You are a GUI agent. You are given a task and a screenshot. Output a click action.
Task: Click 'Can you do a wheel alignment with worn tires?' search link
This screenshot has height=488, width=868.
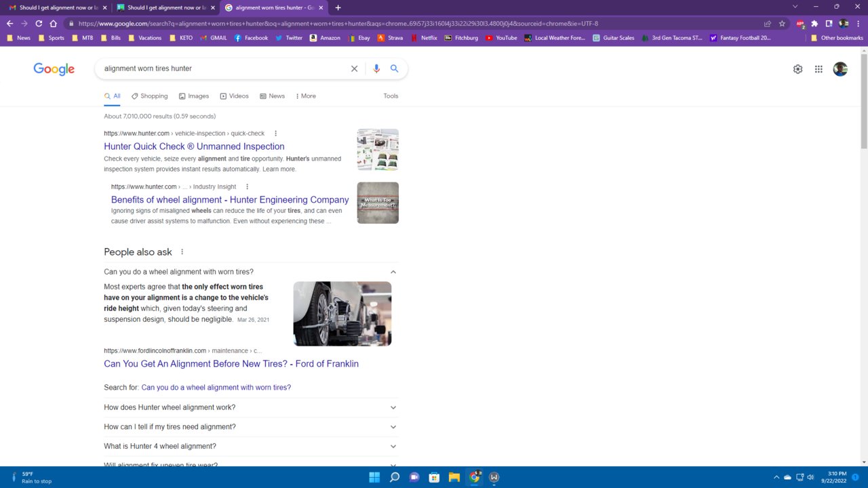(x=216, y=388)
